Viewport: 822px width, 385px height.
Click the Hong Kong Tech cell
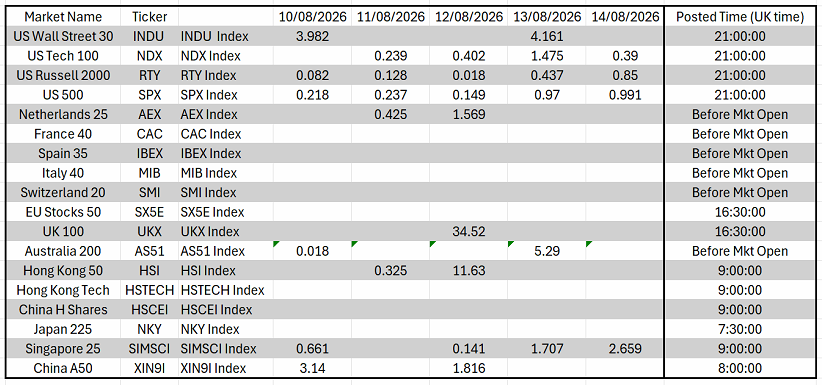click(63, 290)
